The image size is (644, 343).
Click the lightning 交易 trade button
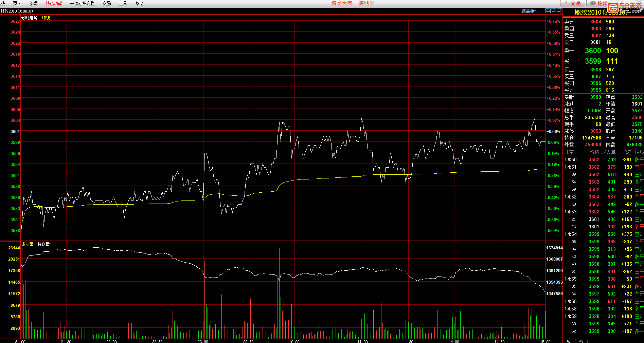coord(573,3)
